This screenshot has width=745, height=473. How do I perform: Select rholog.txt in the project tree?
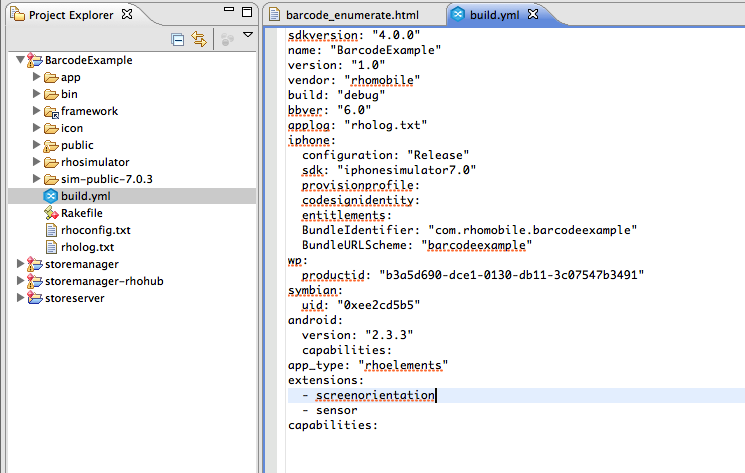tap(87, 247)
